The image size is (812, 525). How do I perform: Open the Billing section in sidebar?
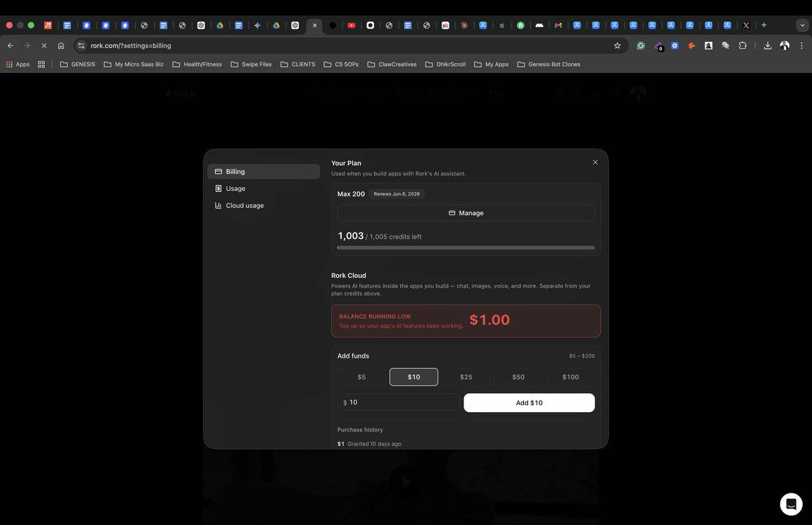coord(263,172)
